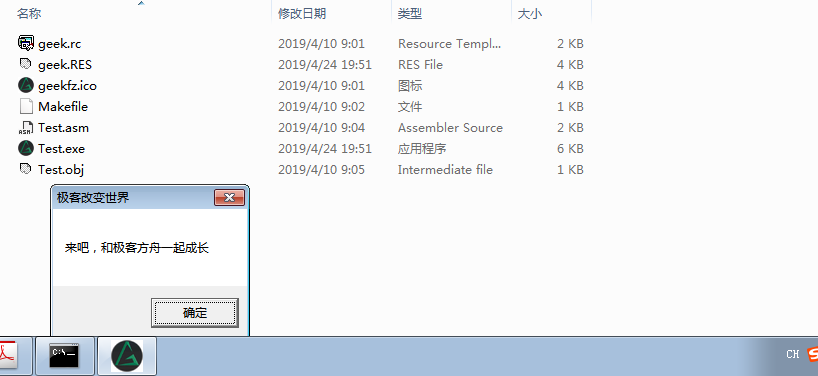Image resolution: width=818 pixels, height=376 pixels.
Task: Click the dialog message 来吧，和极客方舟一起成长
Action: (x=137, y=248)
